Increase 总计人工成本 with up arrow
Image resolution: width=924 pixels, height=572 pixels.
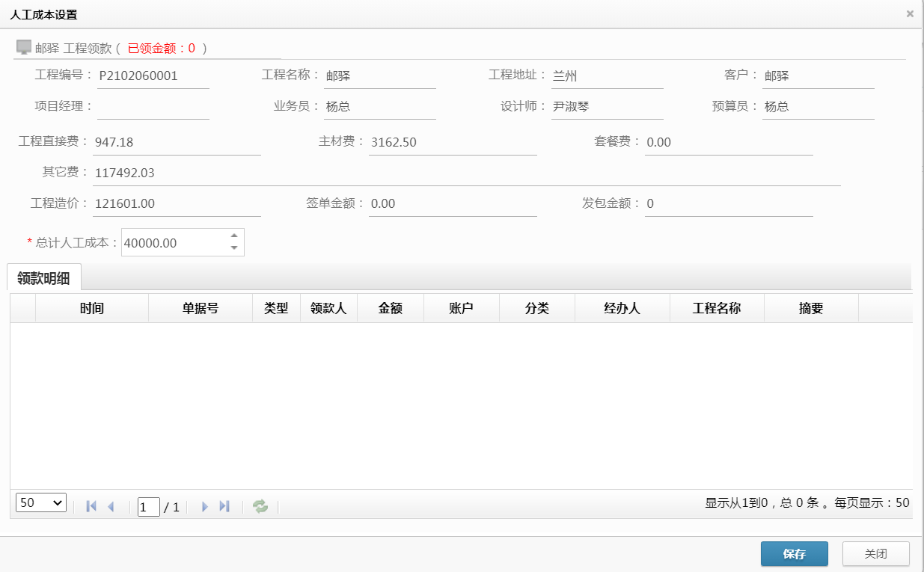pos(234,236)
